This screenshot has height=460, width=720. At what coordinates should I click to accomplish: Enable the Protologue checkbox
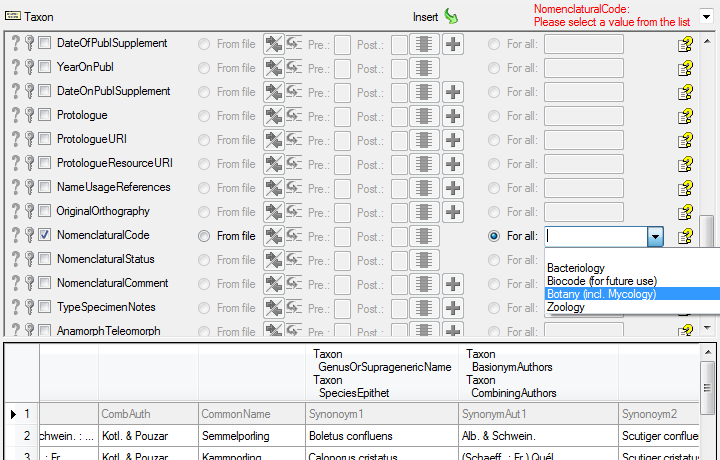pyautogui.click(x=45, y=116)
